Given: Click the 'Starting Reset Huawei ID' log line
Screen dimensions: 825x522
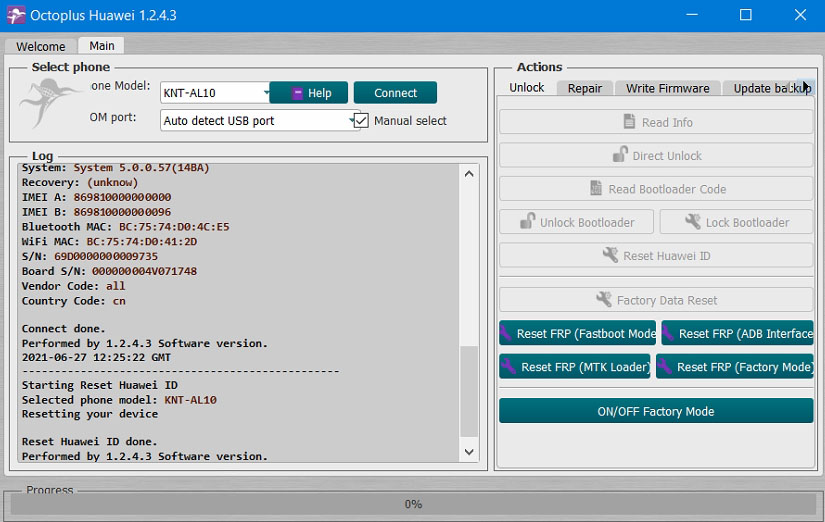Looking at the screenshot, I should click(99, 385).
